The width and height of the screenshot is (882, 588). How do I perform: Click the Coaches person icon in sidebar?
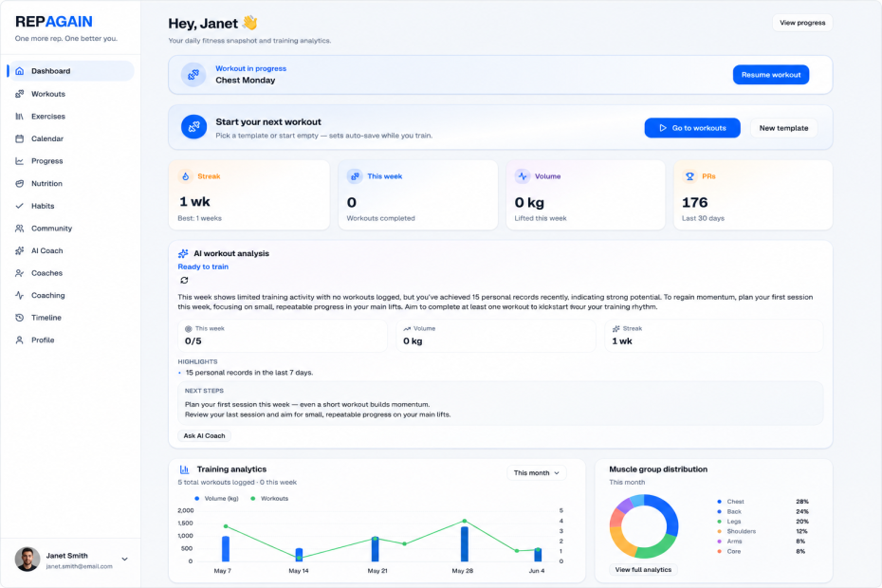click(x=20, y=273)
